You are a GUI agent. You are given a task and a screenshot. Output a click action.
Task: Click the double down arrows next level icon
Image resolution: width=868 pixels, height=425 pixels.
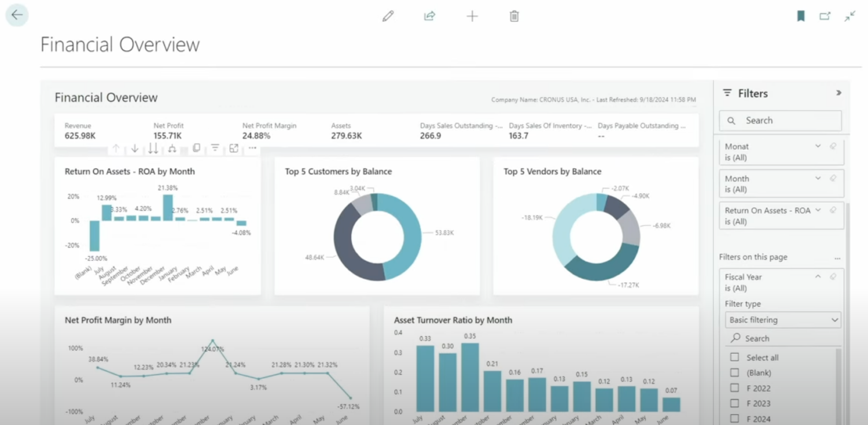point(153,149)
